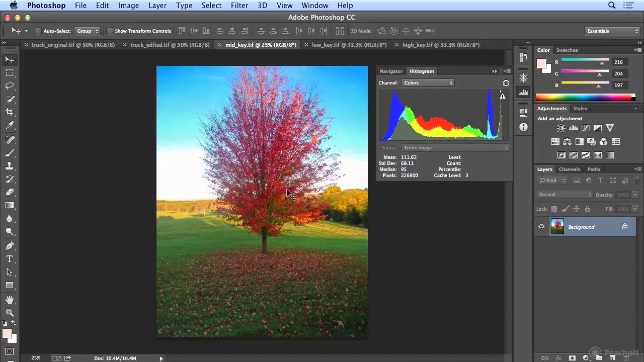Viewport: 644px width, 362px height.
Task: Select the Hand tool
Action: coord(10,300)
